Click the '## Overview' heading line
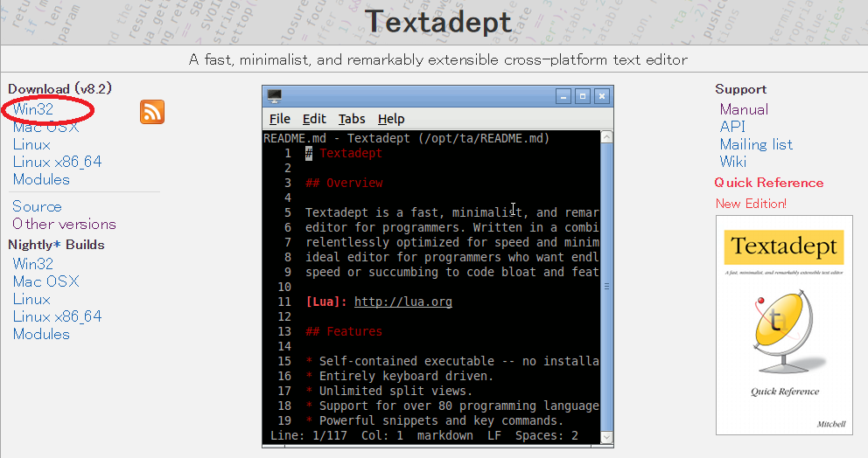The image size is (868, 458). [x=344, y=183]
